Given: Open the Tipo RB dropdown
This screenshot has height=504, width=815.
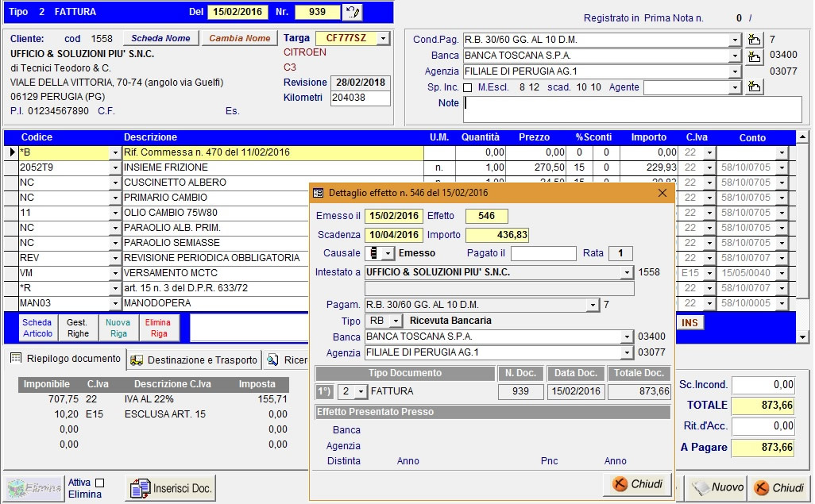Looking at the screenshot, I should [x=397, y=321].
